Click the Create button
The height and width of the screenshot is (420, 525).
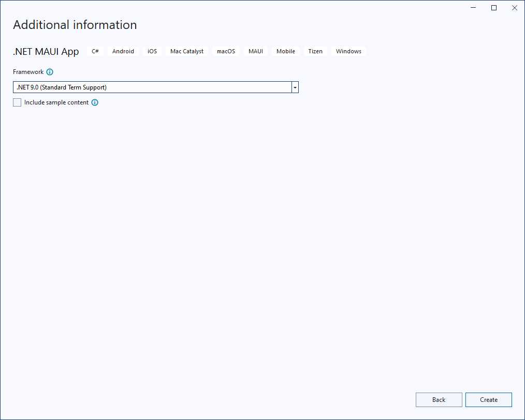pos(489,400)
